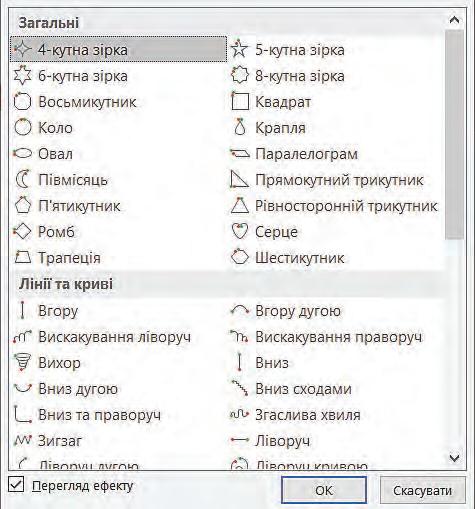Click the vertical scrollbar thumb

pyautogui.click(x=454, y=134)
